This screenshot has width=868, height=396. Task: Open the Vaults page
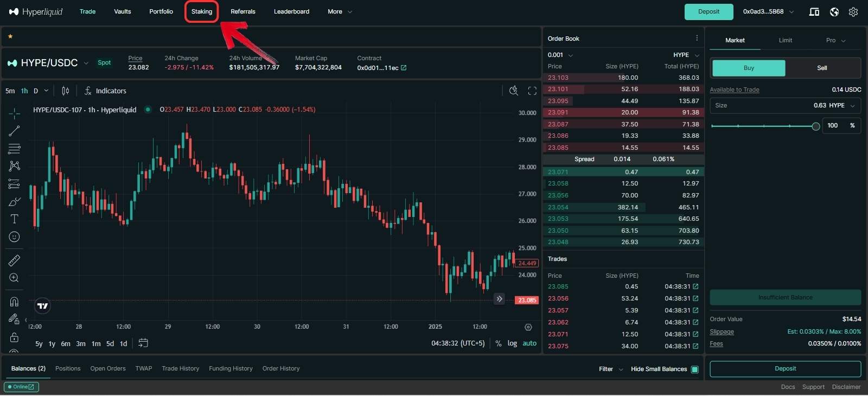pos(123,11)
